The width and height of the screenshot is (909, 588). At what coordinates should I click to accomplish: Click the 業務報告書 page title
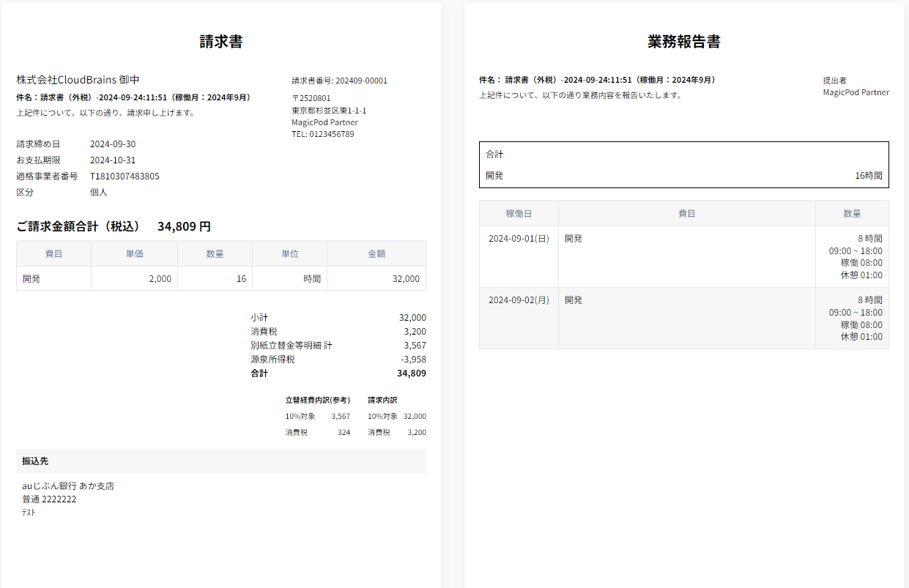(684, 42)
